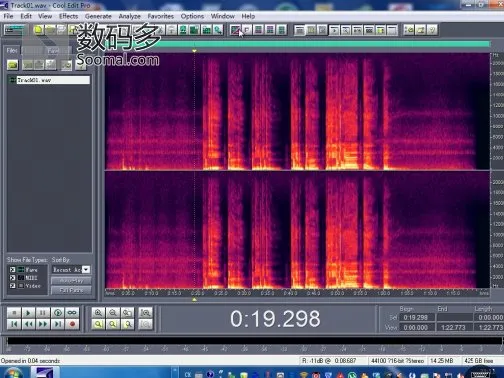Toggle the spectral view toolbar icon

point(235,30)
